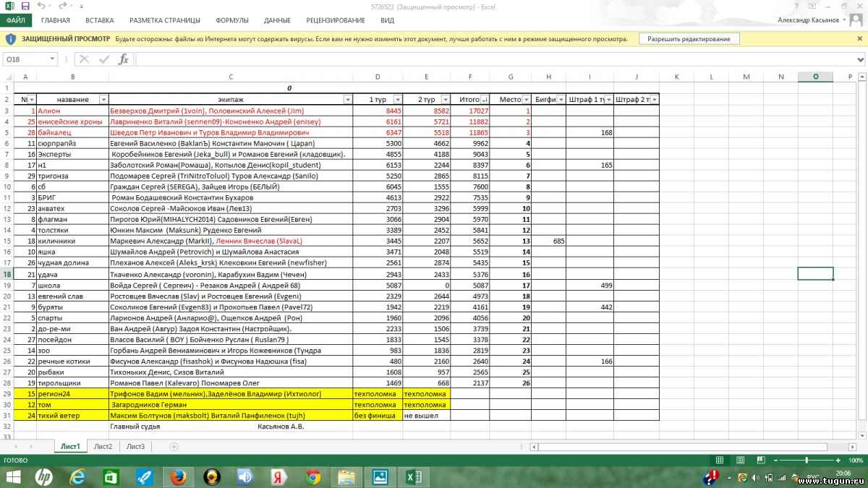Open the РАЗМЕТКА СТРАНИЦЫ tab
Screen dimensions: 868x488
[163, 20]
